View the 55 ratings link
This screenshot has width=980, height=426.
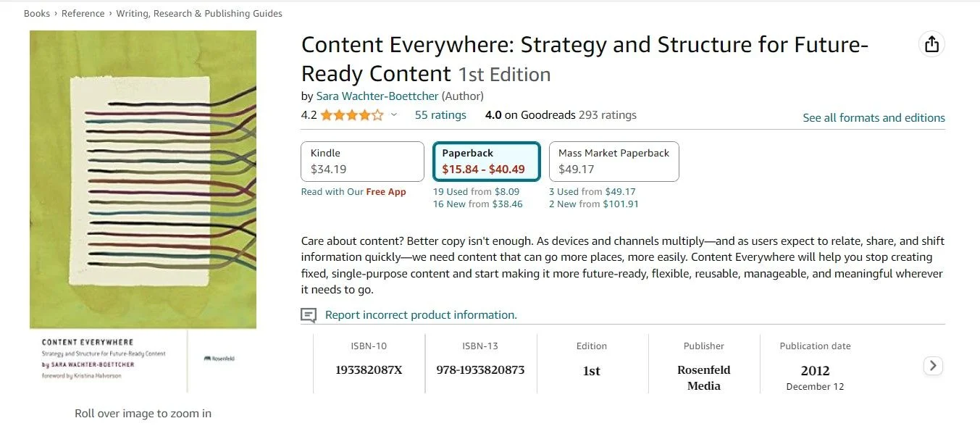[440, 115]
